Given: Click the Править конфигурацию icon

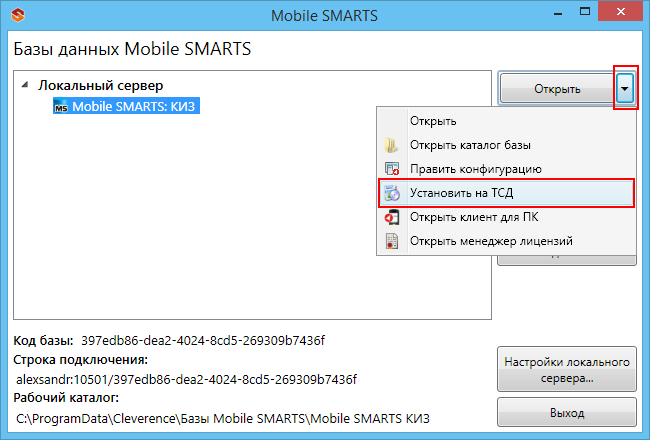Looking at the screenshot, I should click(x=392, y=169).
